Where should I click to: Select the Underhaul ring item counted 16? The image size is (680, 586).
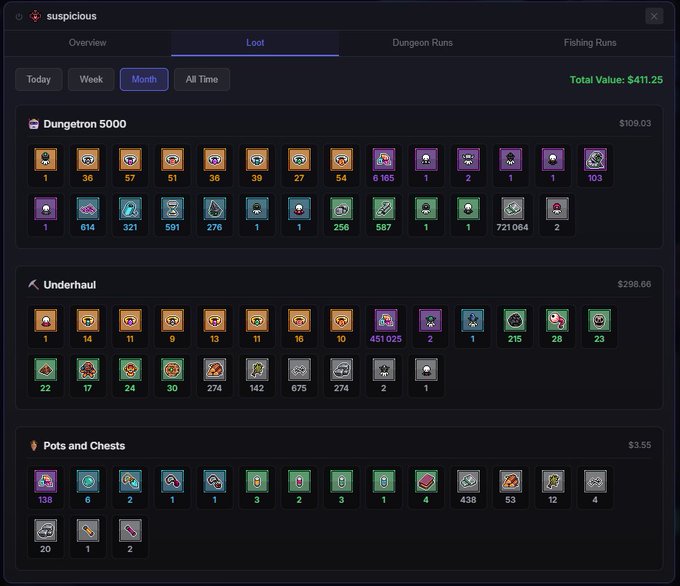[x=299, y=326]
